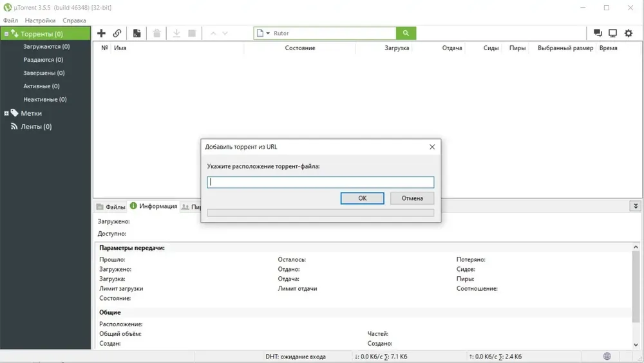Select Загружаются (0) in sidebar

point(46,46)
